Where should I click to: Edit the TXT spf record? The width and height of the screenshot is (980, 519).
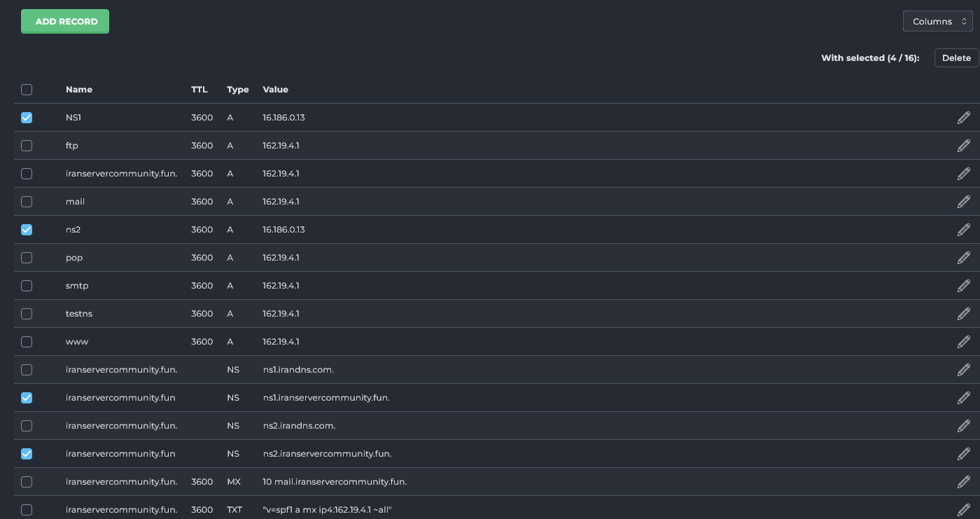(963, 510)
